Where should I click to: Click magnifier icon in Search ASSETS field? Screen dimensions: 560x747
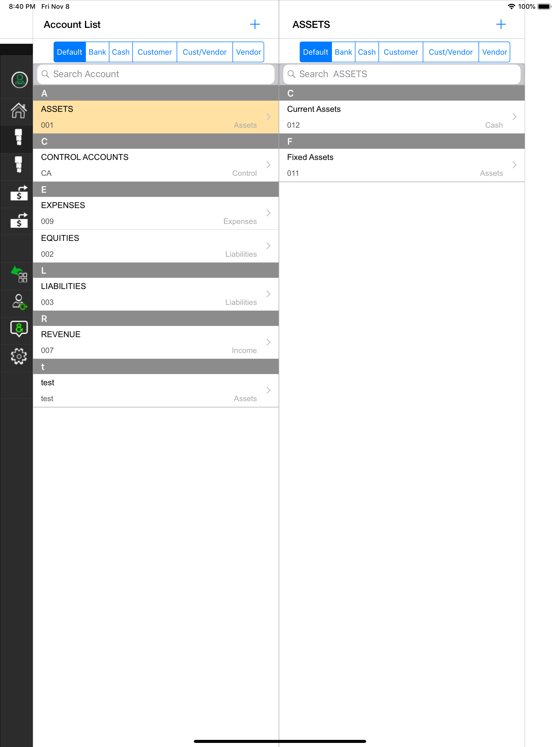[x=291, y=74]
